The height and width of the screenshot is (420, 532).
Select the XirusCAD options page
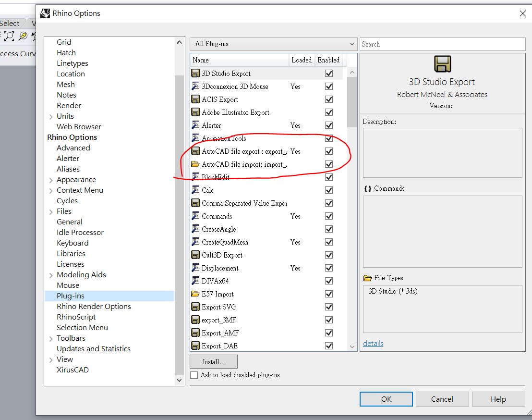(73, 370)
